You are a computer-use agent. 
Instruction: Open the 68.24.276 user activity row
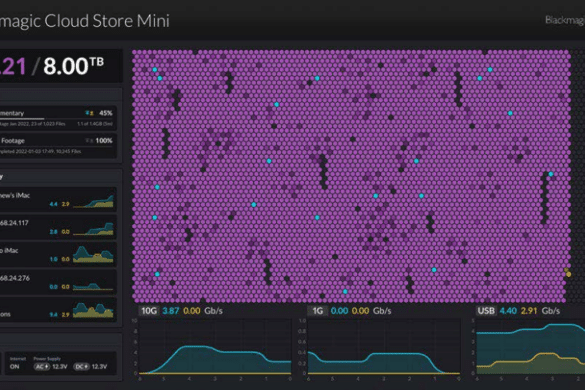point(58,282)
